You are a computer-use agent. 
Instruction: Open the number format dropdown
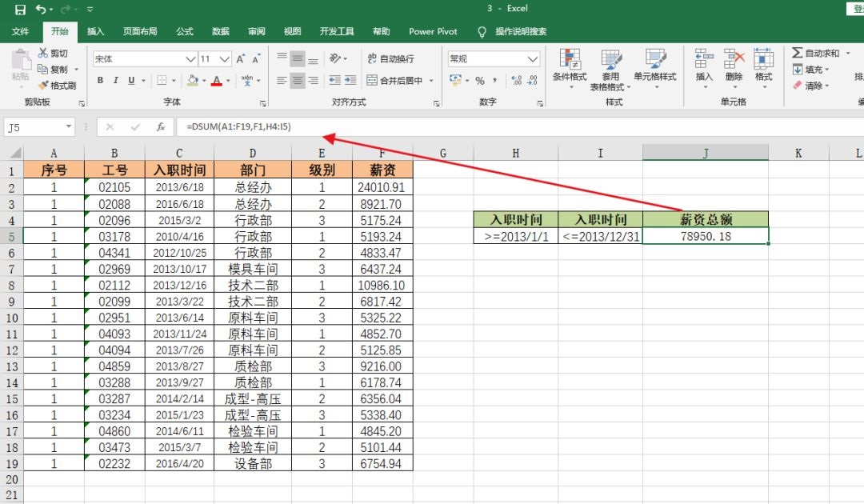point(532,59)
